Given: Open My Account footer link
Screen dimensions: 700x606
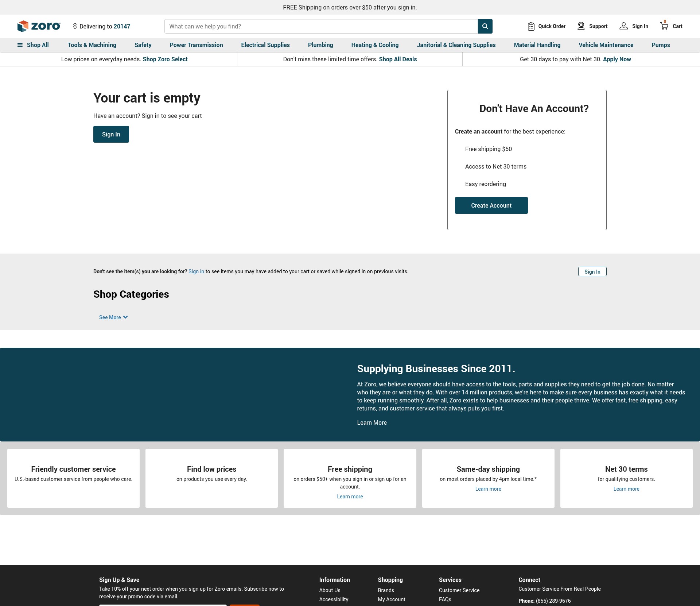Looking at the screenshot, I should [x=392, y=599].
